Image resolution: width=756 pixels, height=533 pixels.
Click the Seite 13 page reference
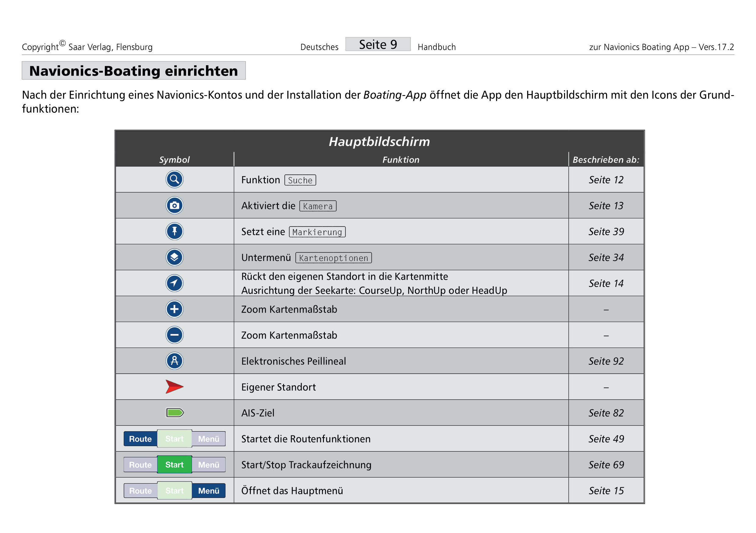pyautogui.click(x=606, y=206)
